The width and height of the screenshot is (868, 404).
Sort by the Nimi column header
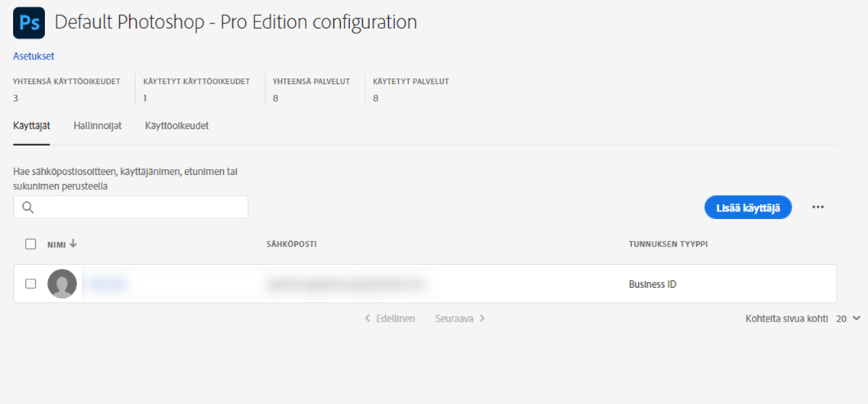[57, 244]
